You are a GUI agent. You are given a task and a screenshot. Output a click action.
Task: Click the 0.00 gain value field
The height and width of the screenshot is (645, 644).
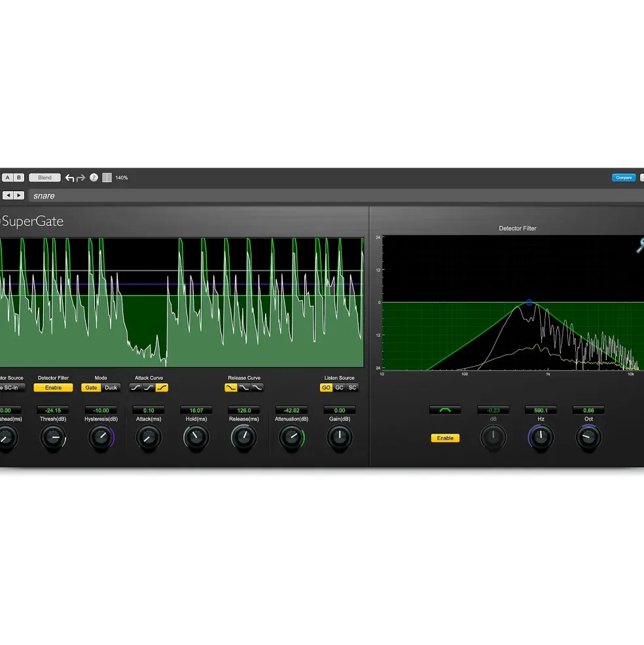pos(339,410)
